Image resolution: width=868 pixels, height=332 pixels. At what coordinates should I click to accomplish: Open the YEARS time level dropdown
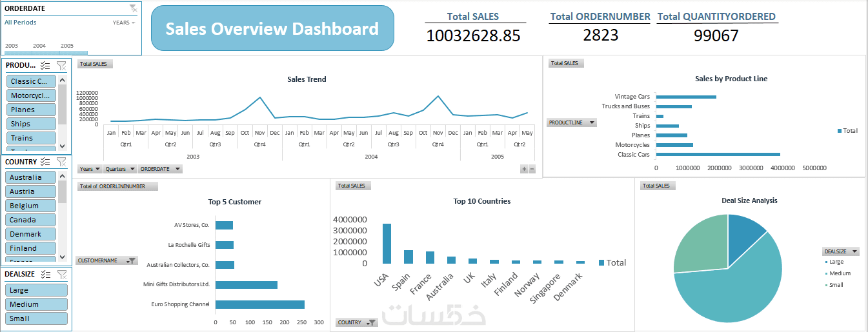pyautogui.click(x=124, y=23)
